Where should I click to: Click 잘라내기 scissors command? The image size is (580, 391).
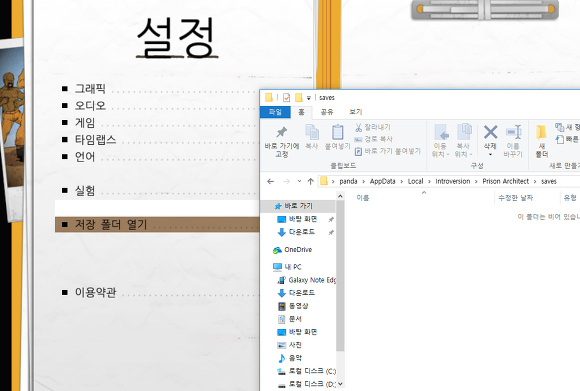(x=373, y=127)
